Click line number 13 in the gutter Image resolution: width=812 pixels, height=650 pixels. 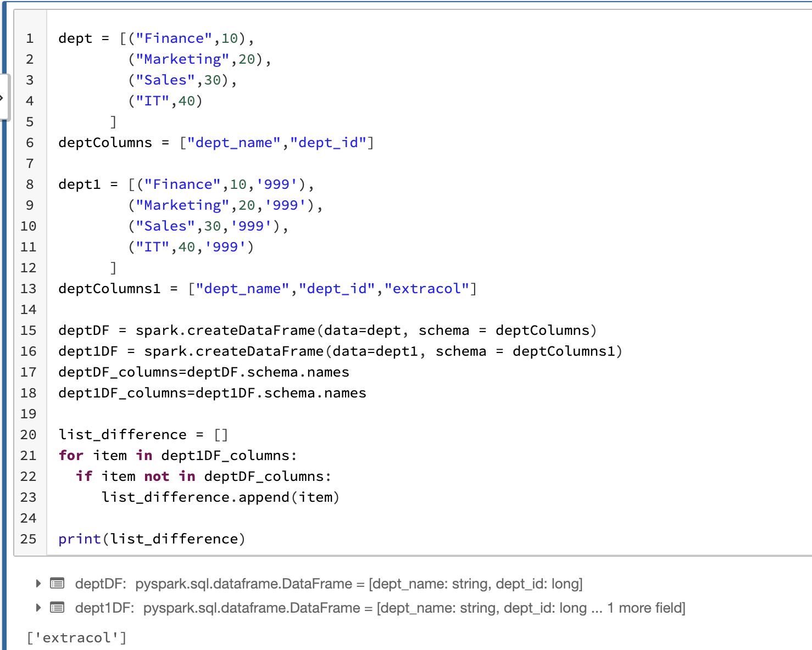(28, 288)
